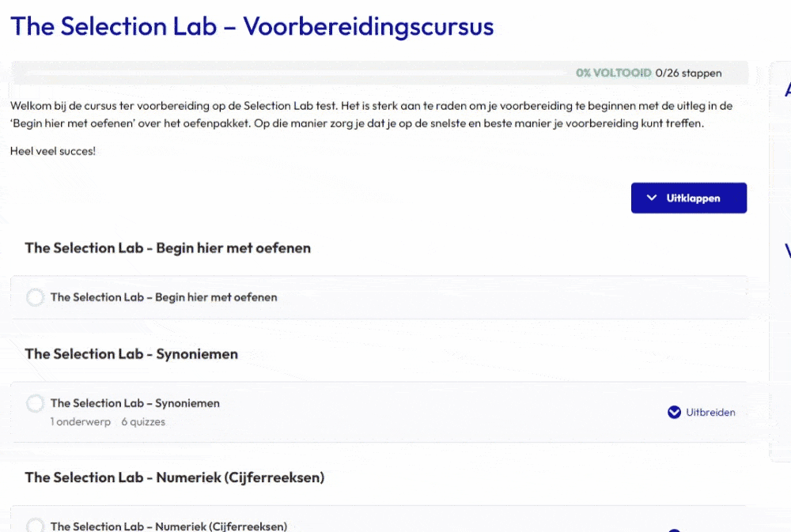Click the completion circle beside the Synoniemen lesson
The height and width of the screenshot is (532, 791).
pos(35,403)
